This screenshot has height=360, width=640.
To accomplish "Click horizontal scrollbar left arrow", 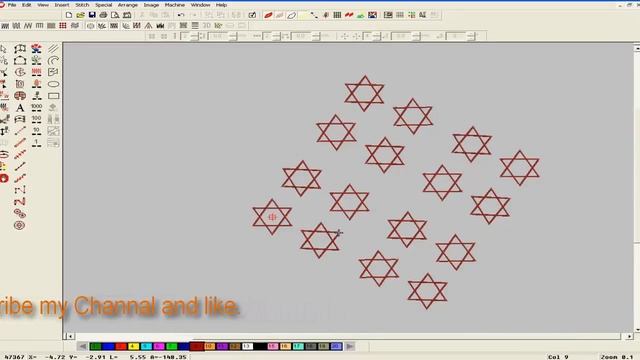I will (x=70, y=336).
